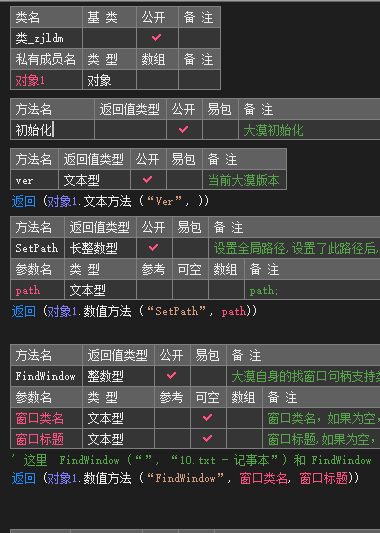
Task: Click return type 整数型 of FindWindow
Action: click(x=118, y=376)
